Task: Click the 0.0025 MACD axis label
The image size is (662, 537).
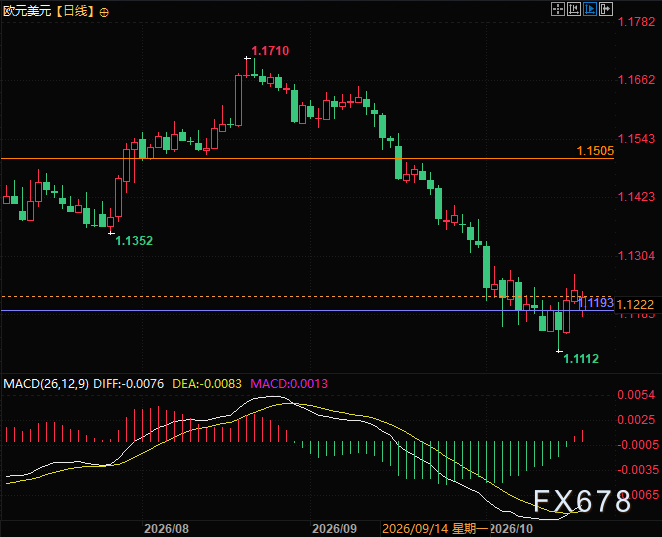Action: [x=636, y=420]
